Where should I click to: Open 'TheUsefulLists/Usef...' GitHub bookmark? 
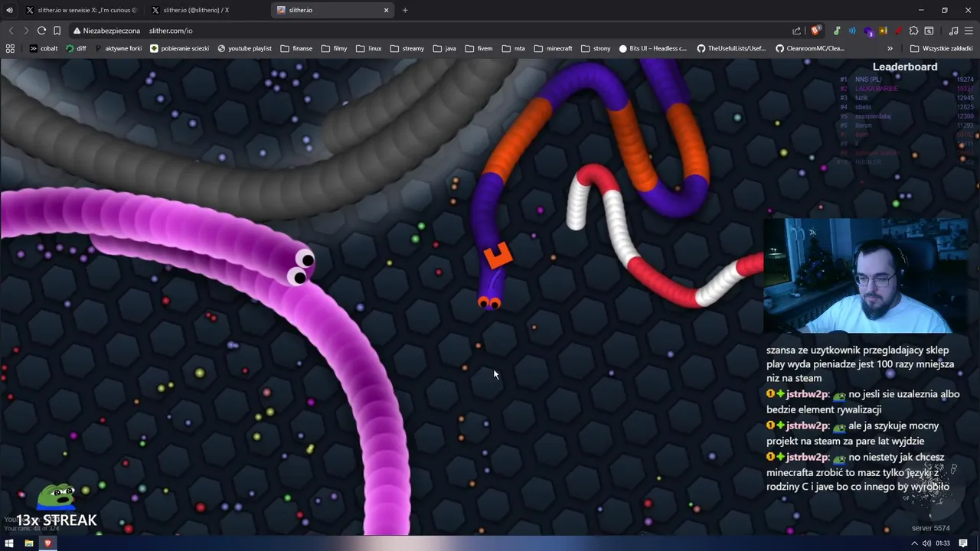tap(731, 48)
